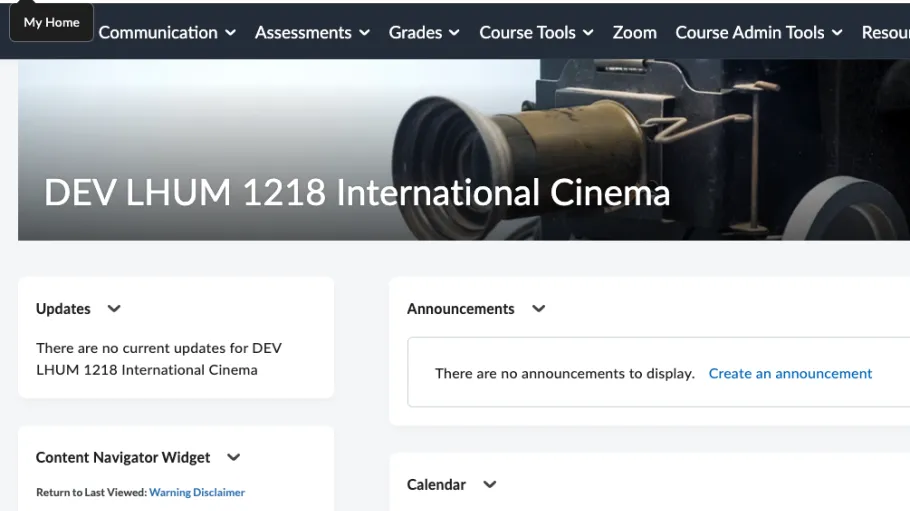
Task: Click the DEV LHUM 1218 course title
Action: pos(357,192)
